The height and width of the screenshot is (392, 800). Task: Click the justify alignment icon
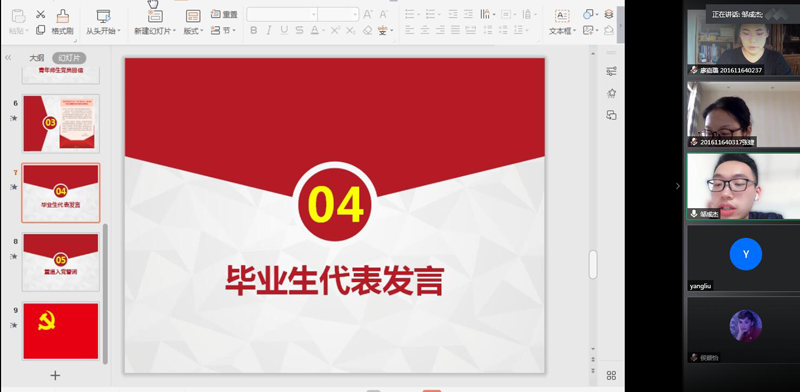[455, 30]
